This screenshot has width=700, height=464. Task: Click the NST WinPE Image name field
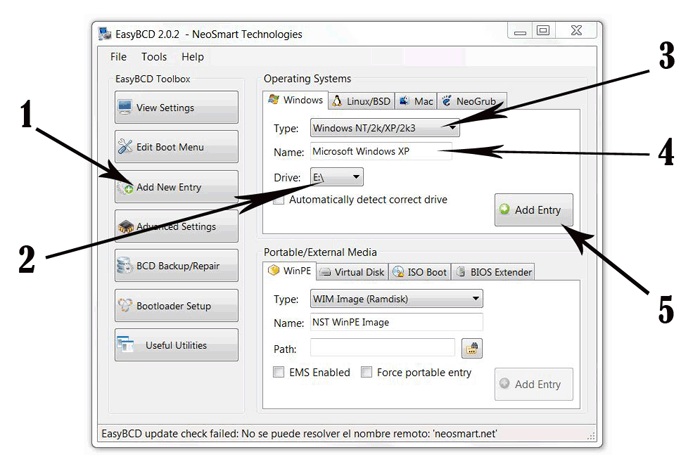click(396, 322)
